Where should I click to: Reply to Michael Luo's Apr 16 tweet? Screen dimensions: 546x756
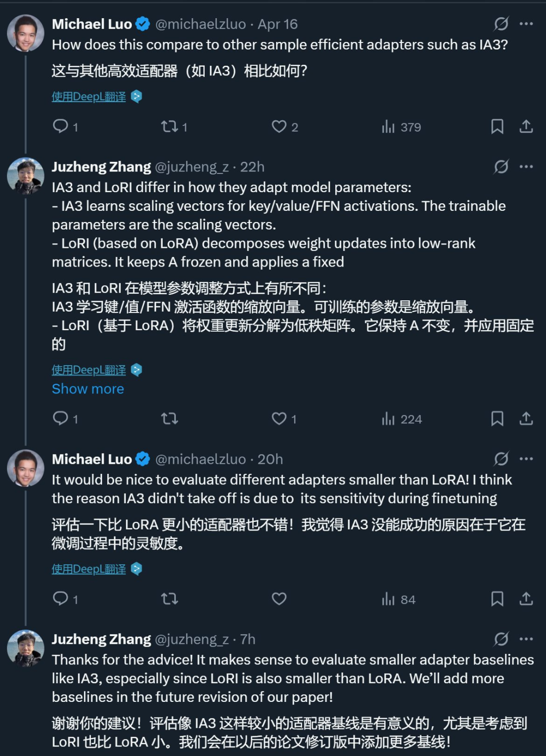pos(61,126)
